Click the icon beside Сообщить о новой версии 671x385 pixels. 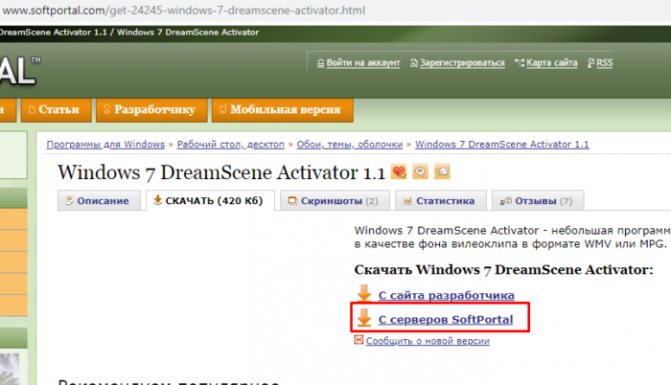click(x=359, y=340)
